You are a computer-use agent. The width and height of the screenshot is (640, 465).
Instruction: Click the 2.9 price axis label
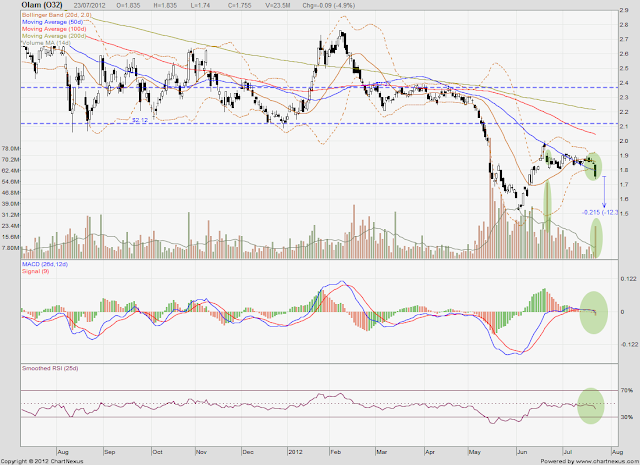pyautogui.click(x=624, y=10)
